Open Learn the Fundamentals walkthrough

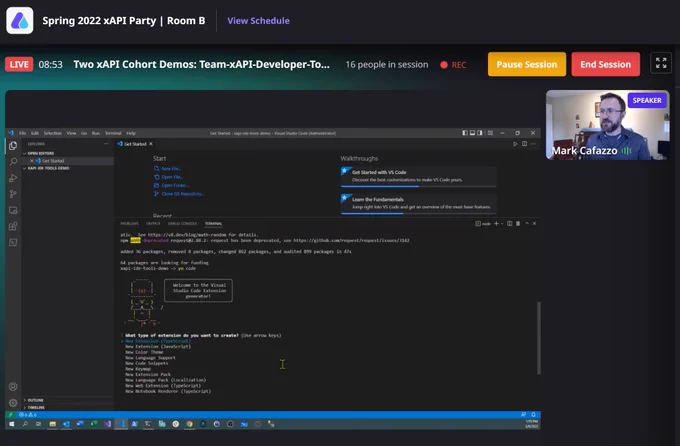(x=418, y=203)
